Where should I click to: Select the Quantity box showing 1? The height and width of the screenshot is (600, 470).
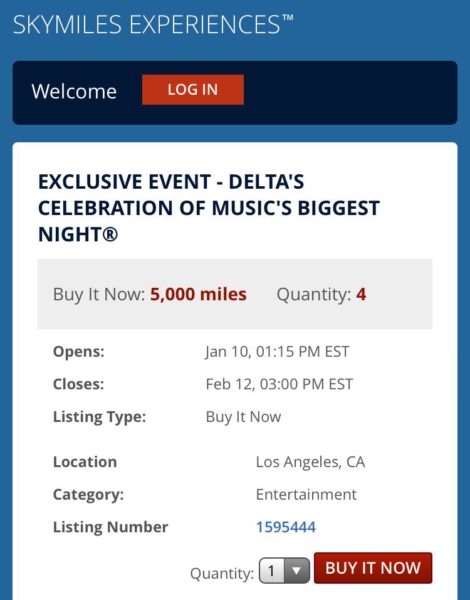[284, 571]
